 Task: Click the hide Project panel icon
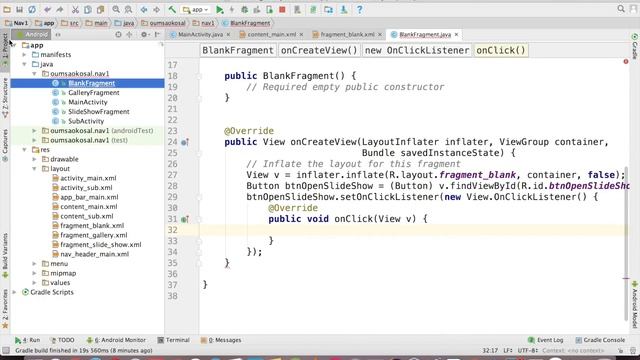157,35
